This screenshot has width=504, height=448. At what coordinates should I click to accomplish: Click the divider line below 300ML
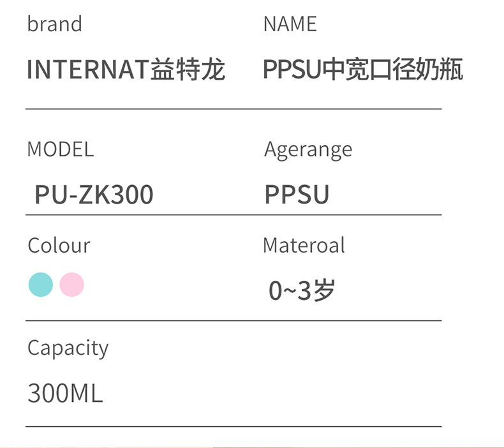click(233, 426)
